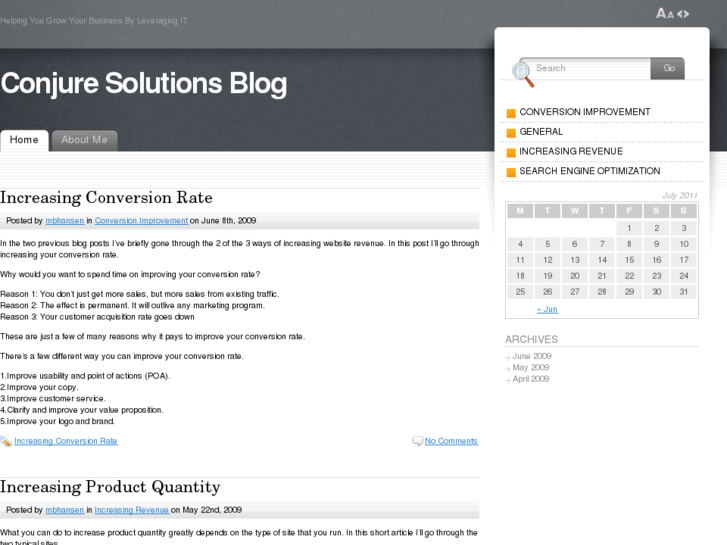
Task: Click the layout width toggle arrows icon
Action: 683,14
